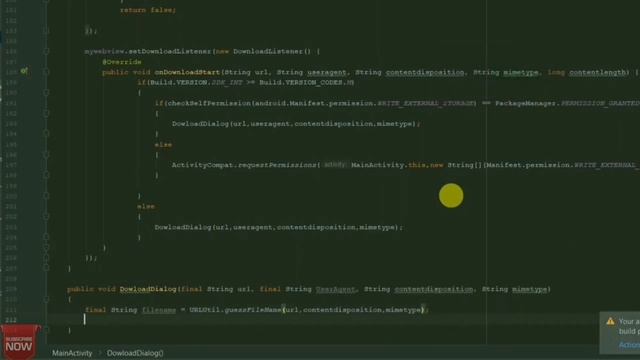Click Build.VERSION_CODES.M in the if condition
Viewport: 640px width, 360px height.
point(306,82)
